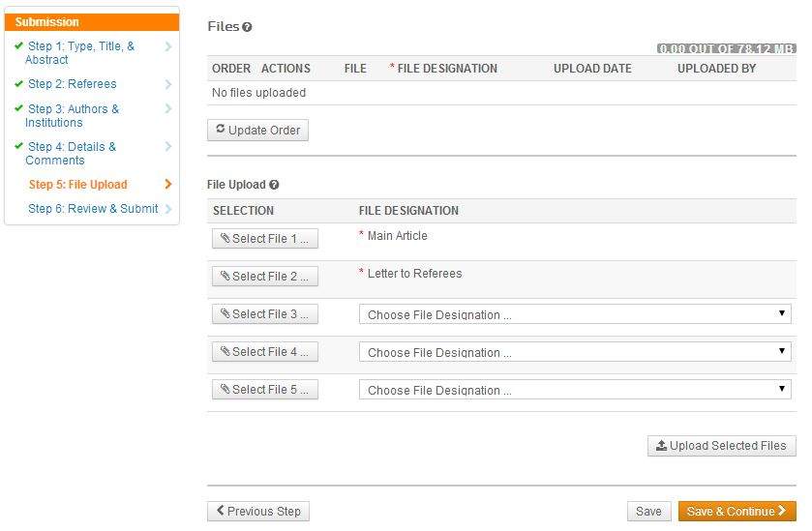The image size is (812, 531).
Task: Click the help icon next to Files heading
Action: [247, 28]
